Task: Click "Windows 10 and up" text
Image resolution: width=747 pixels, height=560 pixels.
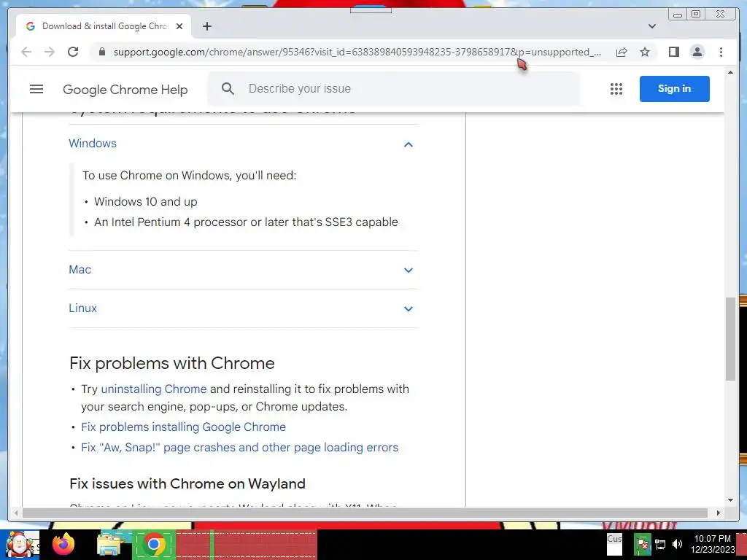Action: point(146,201)
